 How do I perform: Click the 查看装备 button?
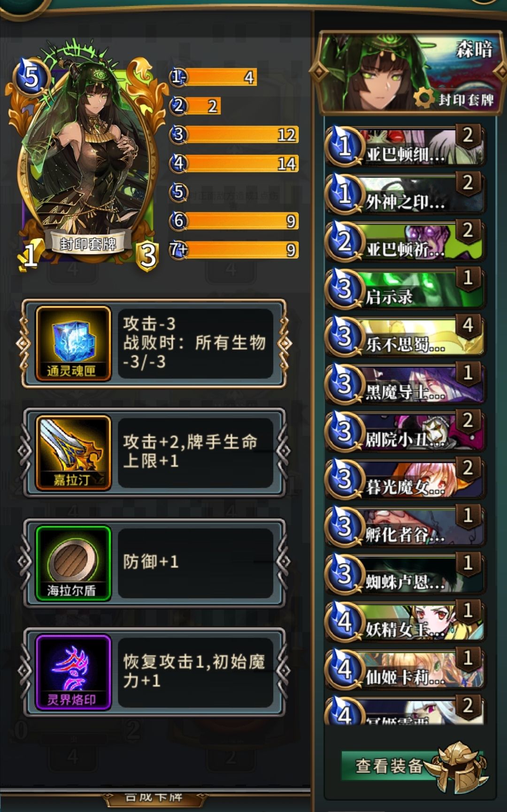390,766
